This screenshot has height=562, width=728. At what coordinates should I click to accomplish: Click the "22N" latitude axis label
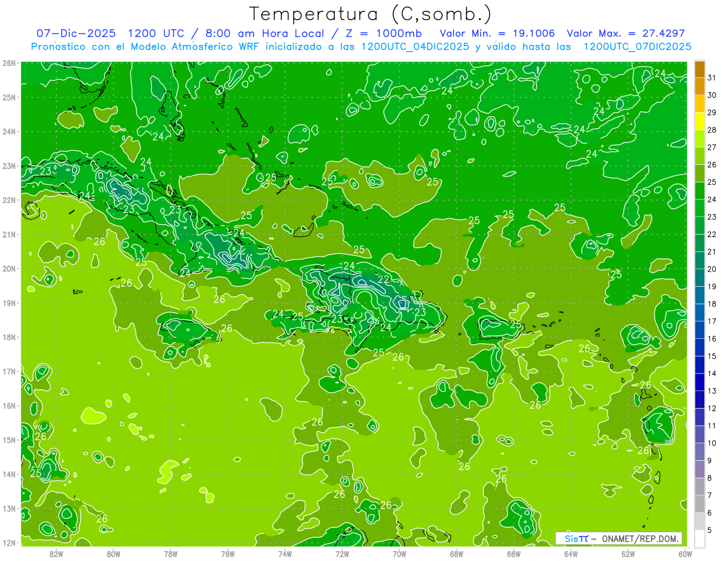click(9, 200)
